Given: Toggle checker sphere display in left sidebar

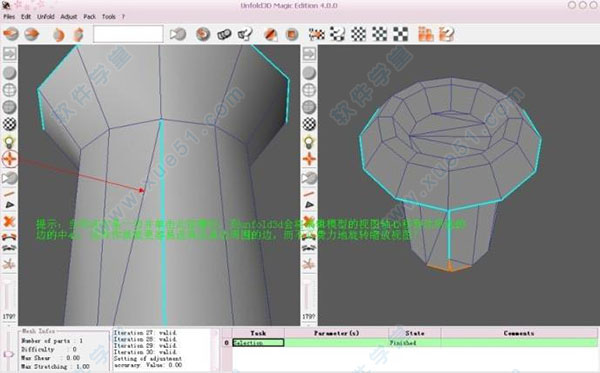Looking at the screenshot, I should tap(10, 124).
